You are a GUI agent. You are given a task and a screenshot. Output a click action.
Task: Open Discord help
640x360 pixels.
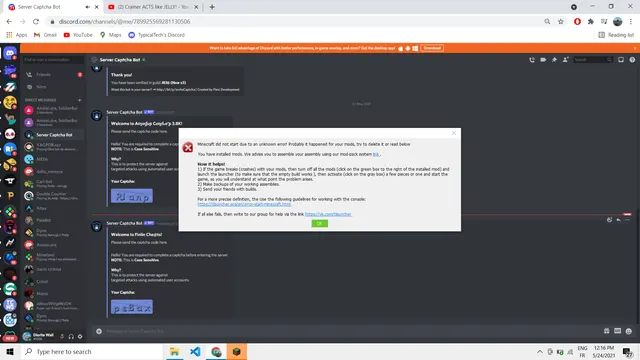tap(632, 60)
